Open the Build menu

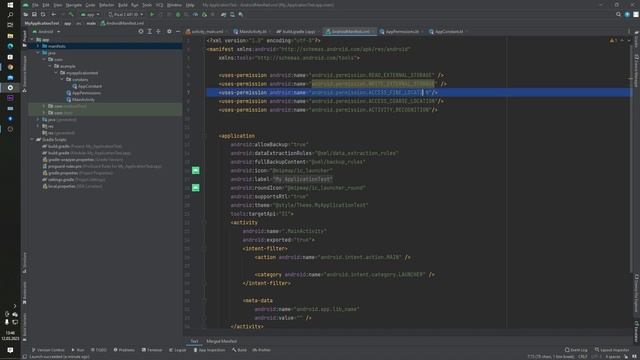pyautogui.click(x=123, y=5)
